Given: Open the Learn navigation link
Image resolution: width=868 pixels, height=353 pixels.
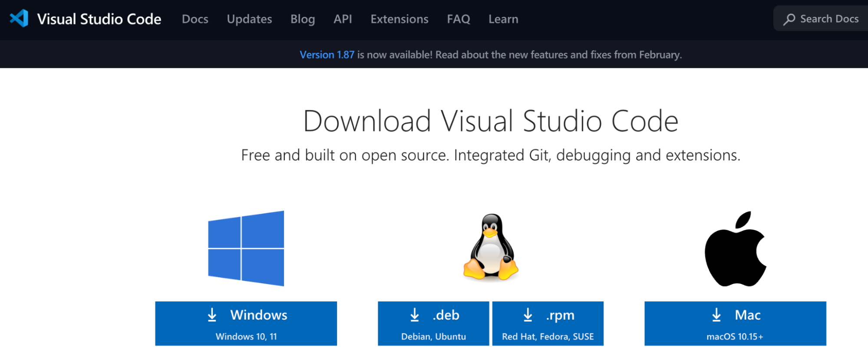Looking at the screenshot, I should point(503,19).
